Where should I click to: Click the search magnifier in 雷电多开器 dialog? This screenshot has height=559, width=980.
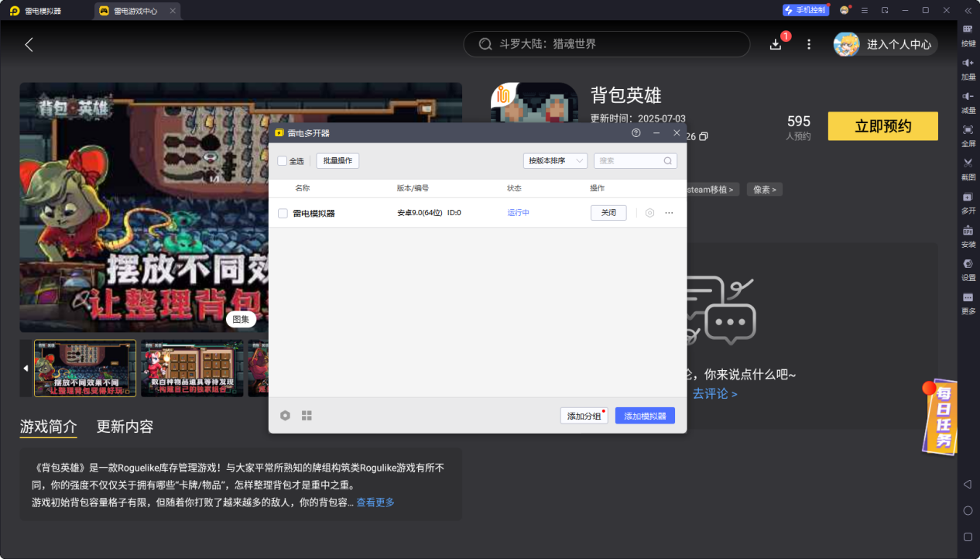coord(668,161)
